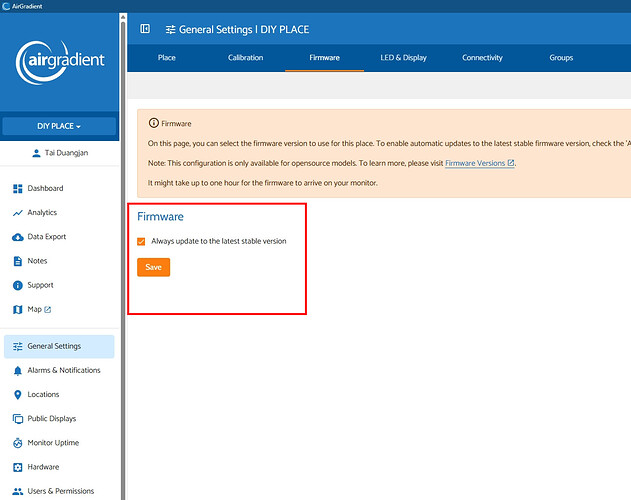Click the Notes document icon

click(18, 261)
